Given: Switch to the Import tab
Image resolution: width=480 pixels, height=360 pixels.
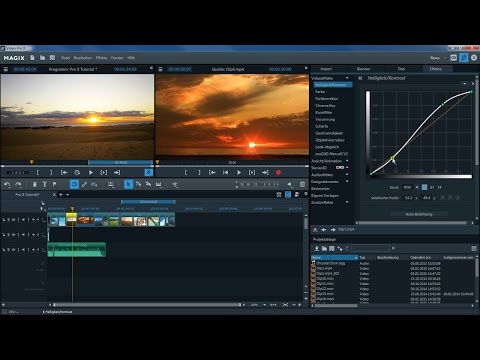Looking at the screenshot, I should (326, 69).
